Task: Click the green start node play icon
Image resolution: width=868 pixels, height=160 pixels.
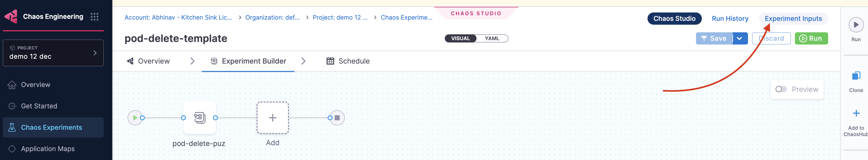Action: click(x=135, y=118)
